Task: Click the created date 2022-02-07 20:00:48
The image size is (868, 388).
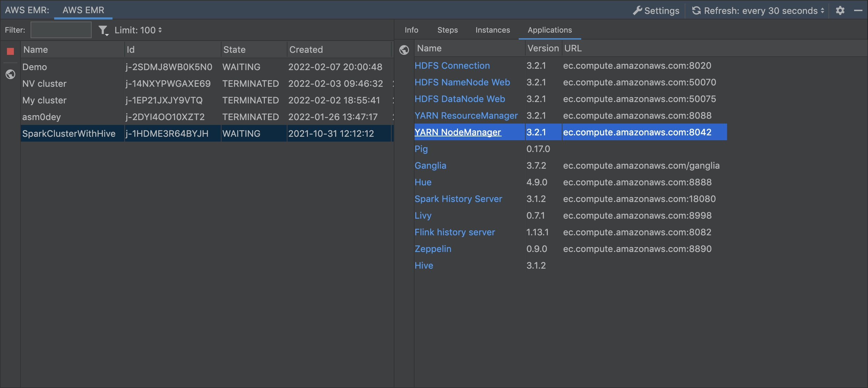Action: pyautogui.click(x=335, y=67)
